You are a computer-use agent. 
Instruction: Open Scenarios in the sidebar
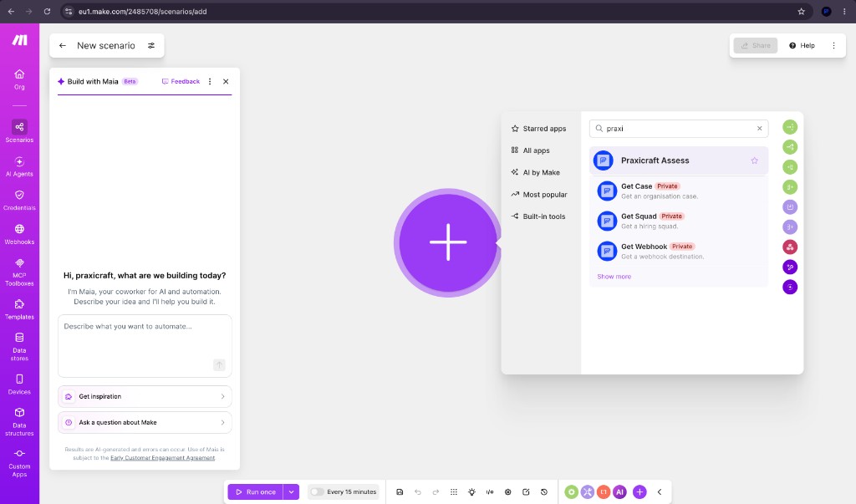19,131
